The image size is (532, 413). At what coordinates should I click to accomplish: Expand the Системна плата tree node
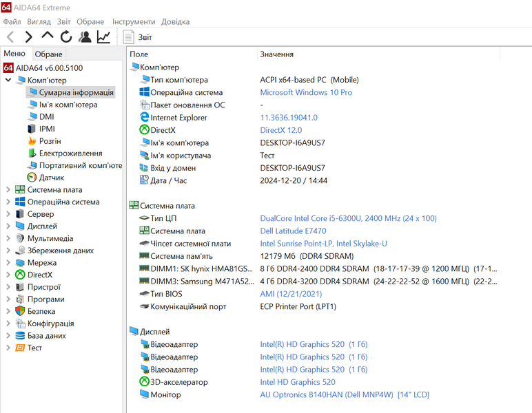click(8, 190)
